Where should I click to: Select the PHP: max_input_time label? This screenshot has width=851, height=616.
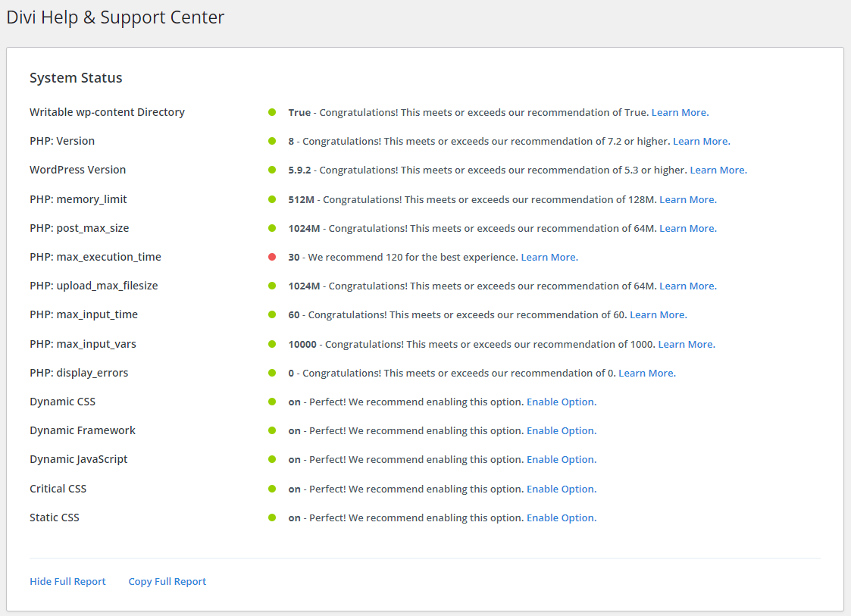tap(83, 314)
